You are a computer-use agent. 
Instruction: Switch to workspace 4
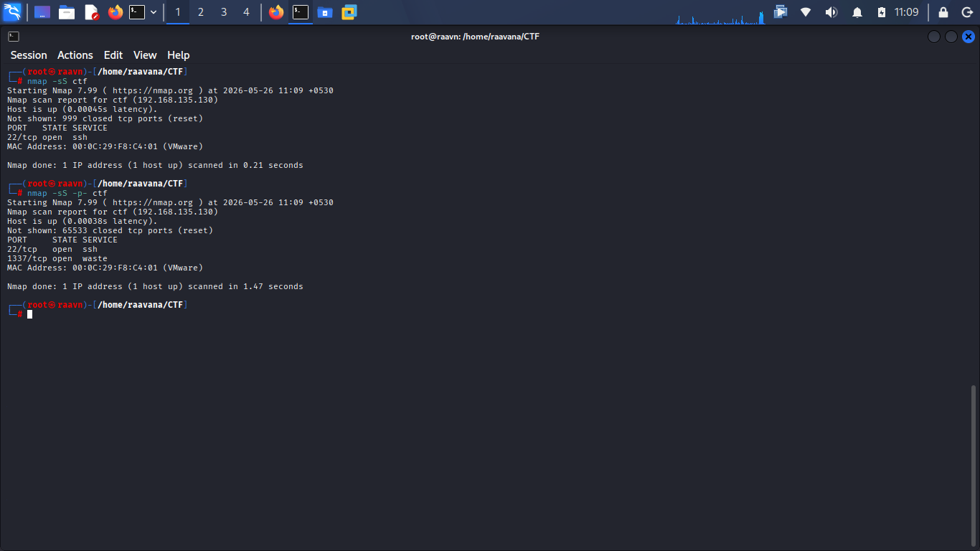pyautogui.click(x=247, y=12)
